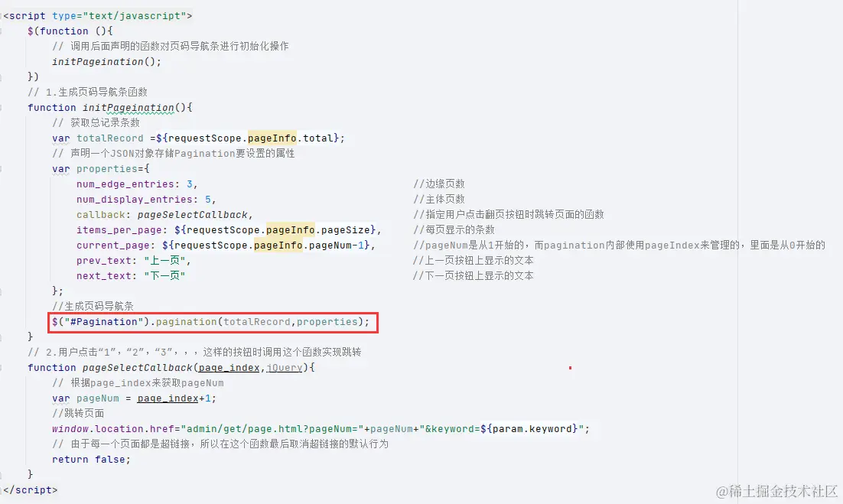Click the "current_page" property key

pos(113,245)
